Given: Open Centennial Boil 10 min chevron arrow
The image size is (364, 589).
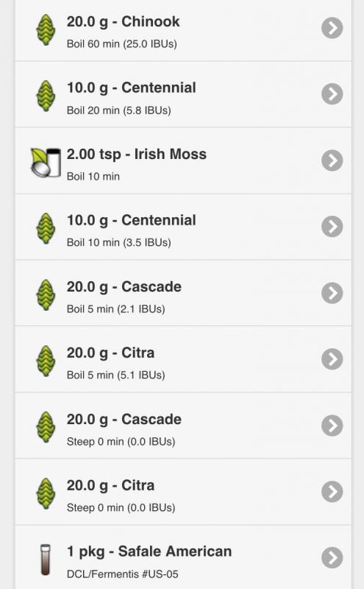Looking at the screenshot, I should pyautogui.click(x=332, y=227).
